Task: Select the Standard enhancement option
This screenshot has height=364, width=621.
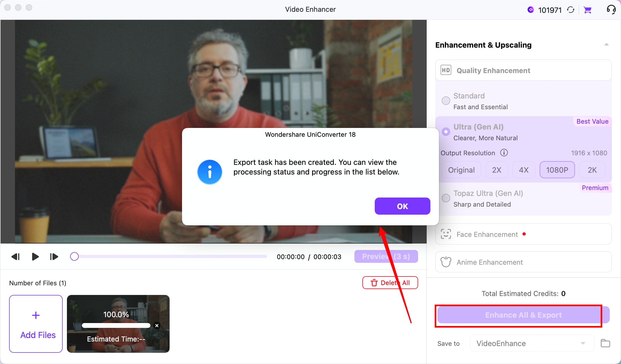Action: [x=446, y=101]
